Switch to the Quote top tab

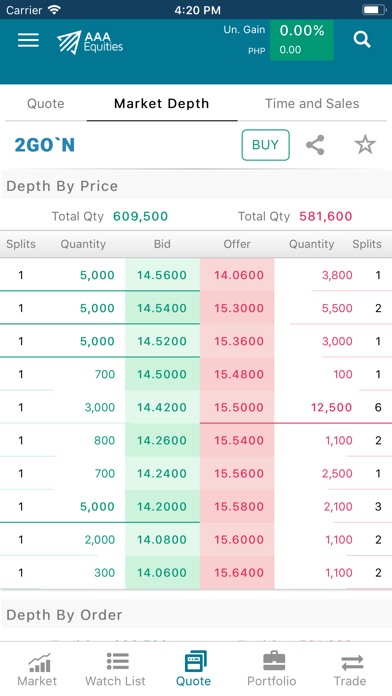coord(46,103)
